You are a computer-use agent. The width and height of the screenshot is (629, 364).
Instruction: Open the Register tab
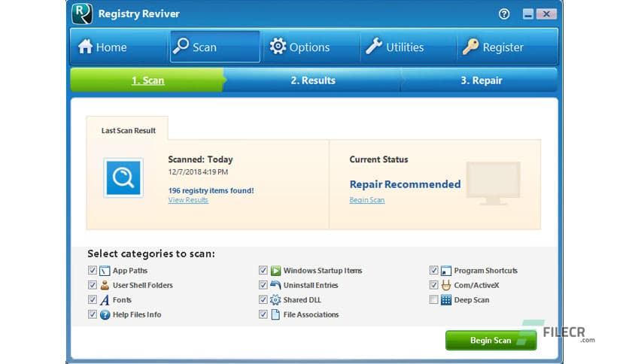(x=506, y=47)
